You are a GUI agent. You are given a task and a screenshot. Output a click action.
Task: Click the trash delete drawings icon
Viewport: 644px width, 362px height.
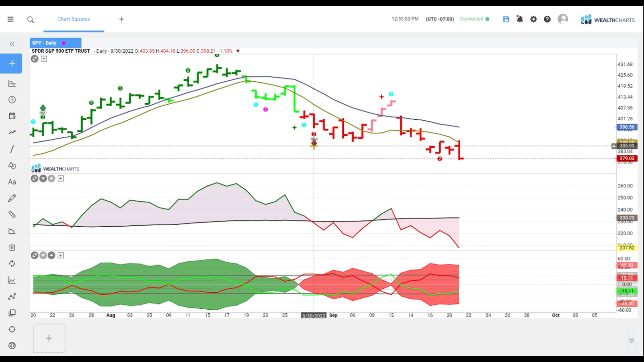tap(12, 247)
